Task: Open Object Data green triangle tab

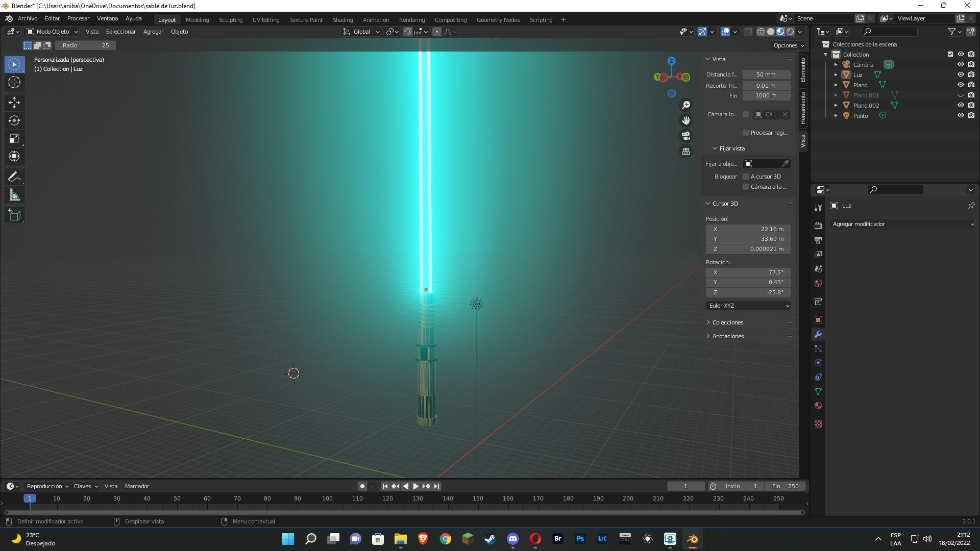Action: [x=818, y=391]
